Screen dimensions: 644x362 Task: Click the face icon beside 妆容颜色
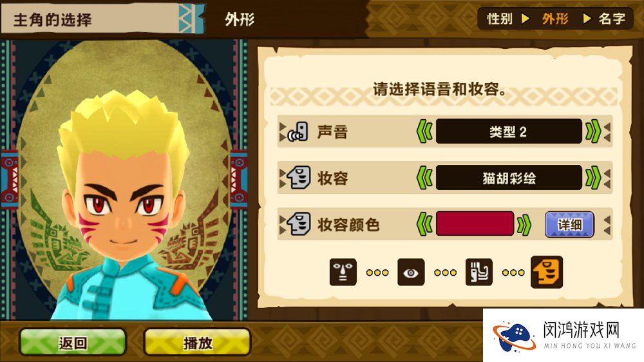[x=299, y=224]
